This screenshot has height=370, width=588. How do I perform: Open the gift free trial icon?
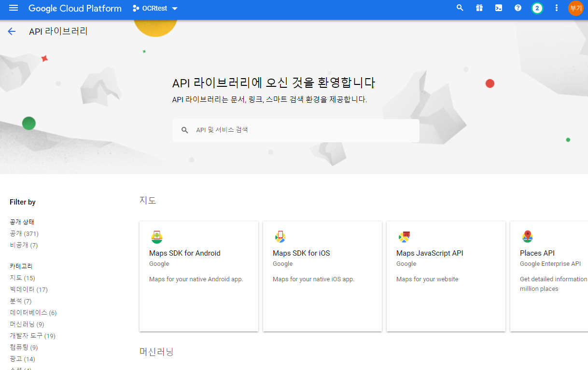[479, 8]
